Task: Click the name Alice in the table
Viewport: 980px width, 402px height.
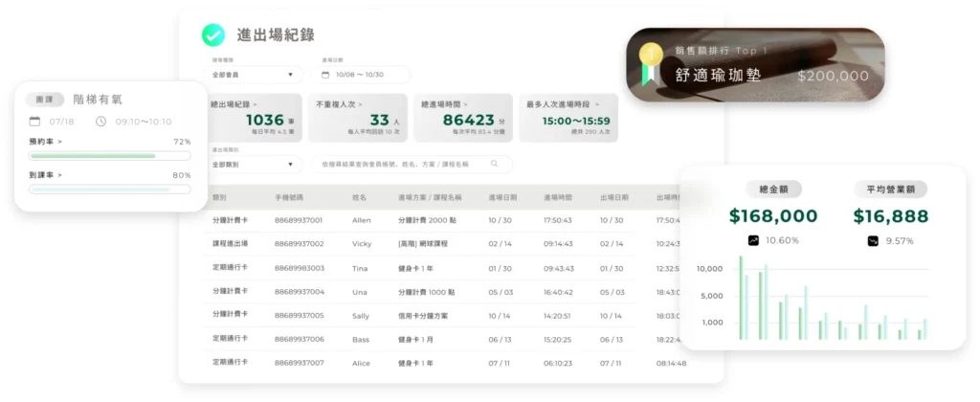Action: pos(361,364)
